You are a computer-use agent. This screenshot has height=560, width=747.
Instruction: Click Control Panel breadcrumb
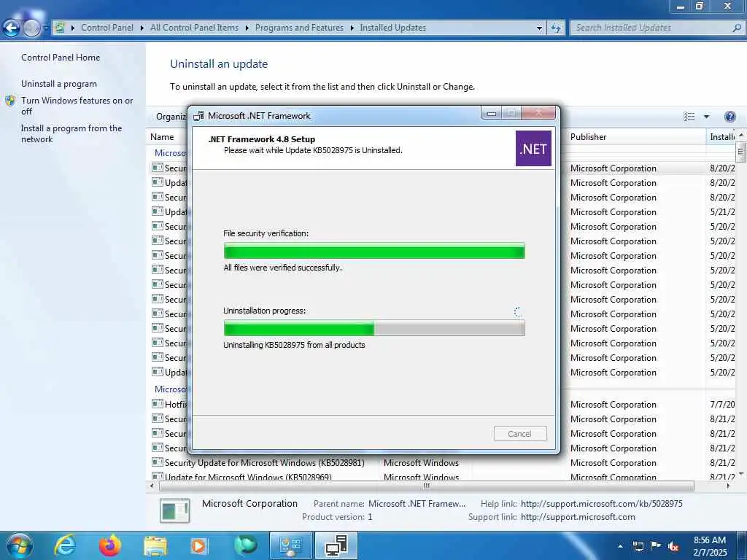point(107,28)
